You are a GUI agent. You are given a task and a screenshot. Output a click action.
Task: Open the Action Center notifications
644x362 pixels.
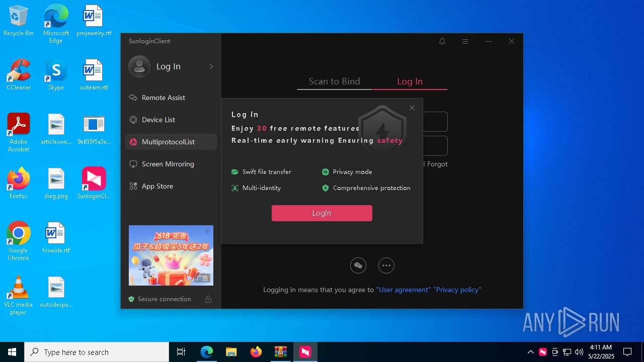(627, 352)
